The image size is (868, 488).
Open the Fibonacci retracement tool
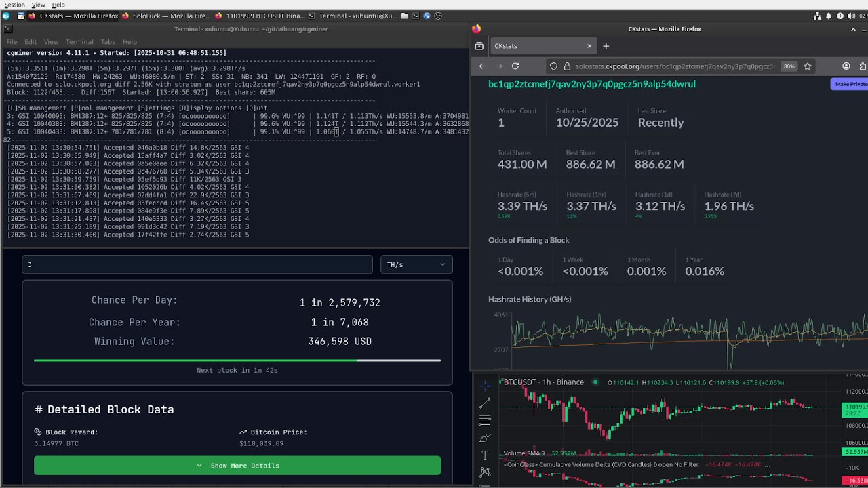coord(485,420)
